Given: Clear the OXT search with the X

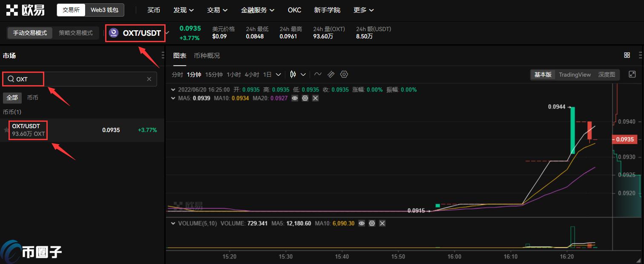Looking at the screenshot, I should (149, 79).
